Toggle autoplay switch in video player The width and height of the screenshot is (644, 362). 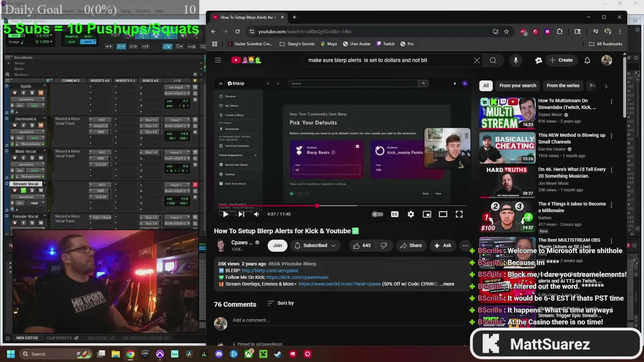pyautogui.click(x=377, y=214)
